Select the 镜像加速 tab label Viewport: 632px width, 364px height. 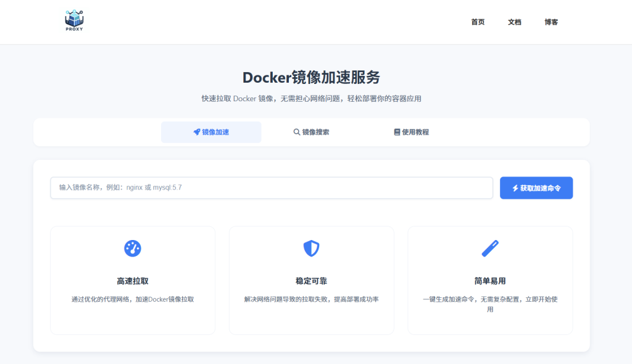tap(215, 132)
